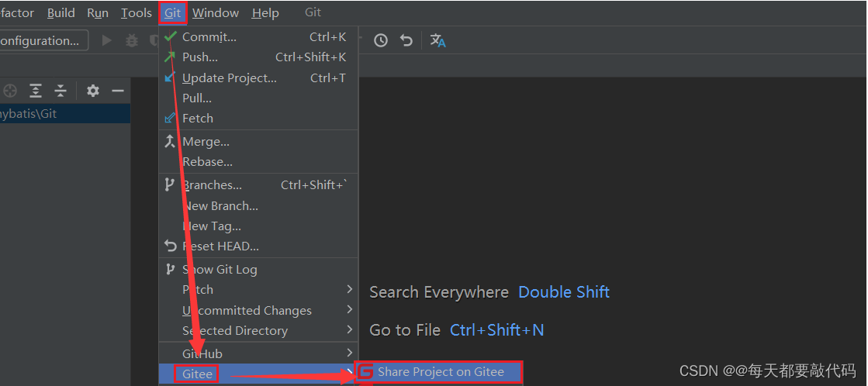
Task: Open Show Git Log entry
Action: coord(258,269)
